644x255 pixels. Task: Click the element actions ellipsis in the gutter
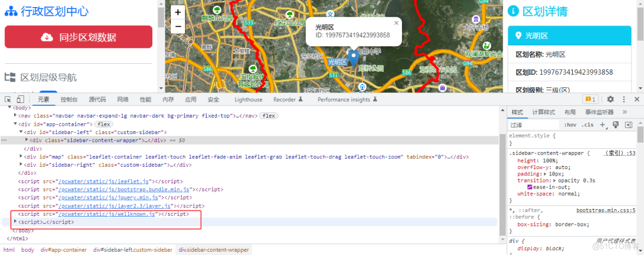4,140
